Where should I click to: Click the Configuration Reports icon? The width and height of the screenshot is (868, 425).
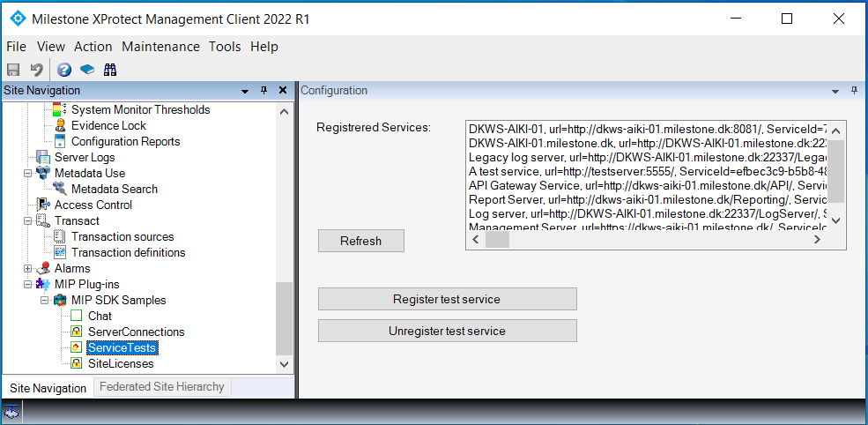(x=60, y=141)
